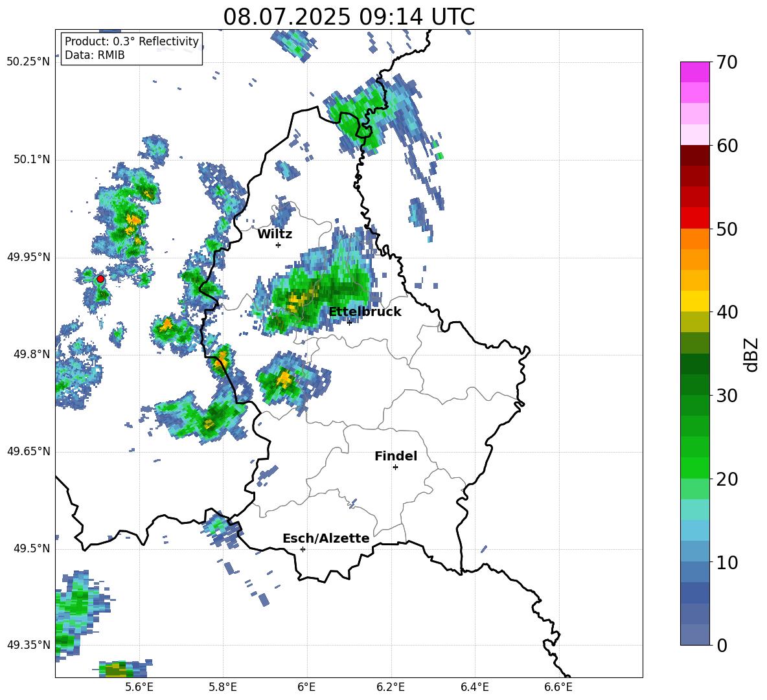Click the 'Product: 0.3° Reflectivity' legend text

132,41
